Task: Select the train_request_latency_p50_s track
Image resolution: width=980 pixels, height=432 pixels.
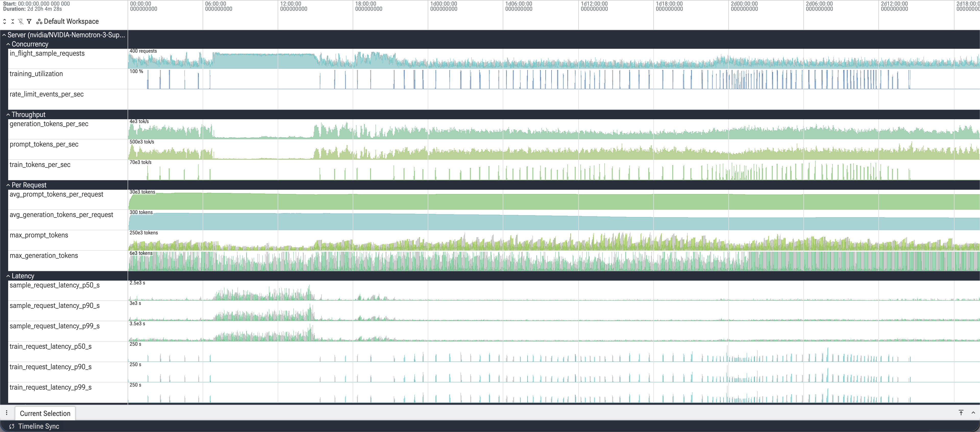Action: pyautogui.click(x=51, y=347)
